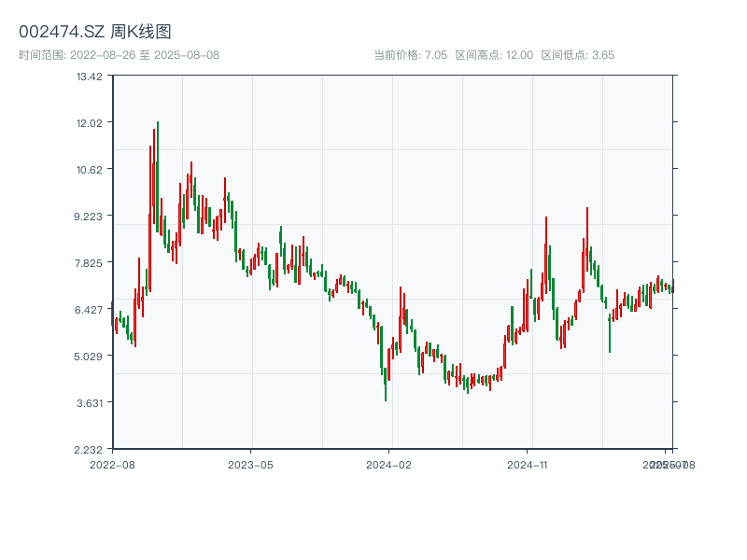Click the y-axis value 7.825
Screen dimensions: 747x560
click(88, 263)
